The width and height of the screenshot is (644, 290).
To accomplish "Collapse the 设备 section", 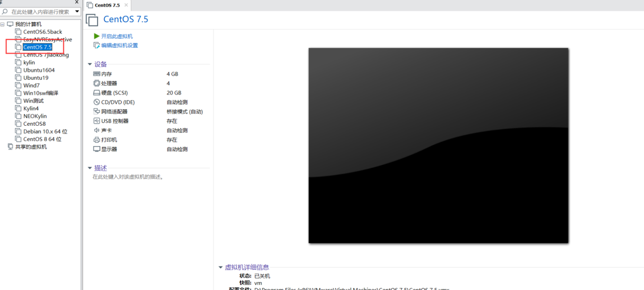I will (x=90, y=64).
